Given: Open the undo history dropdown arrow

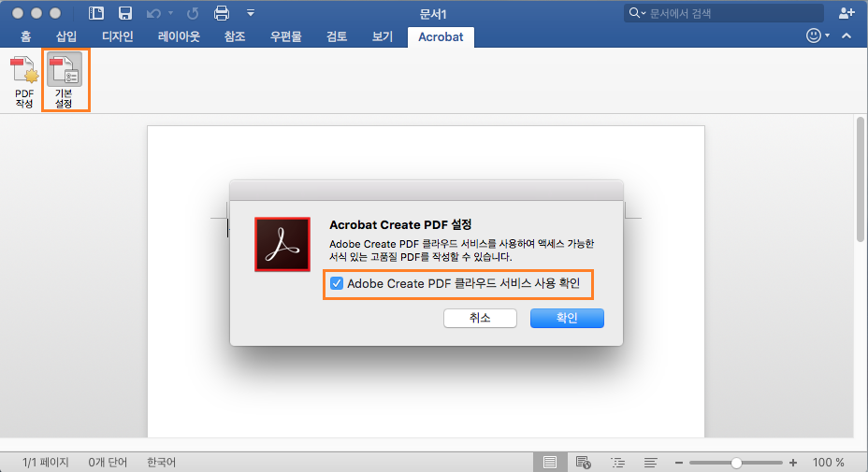Looking at the screenshot, I should click(170, 13).
